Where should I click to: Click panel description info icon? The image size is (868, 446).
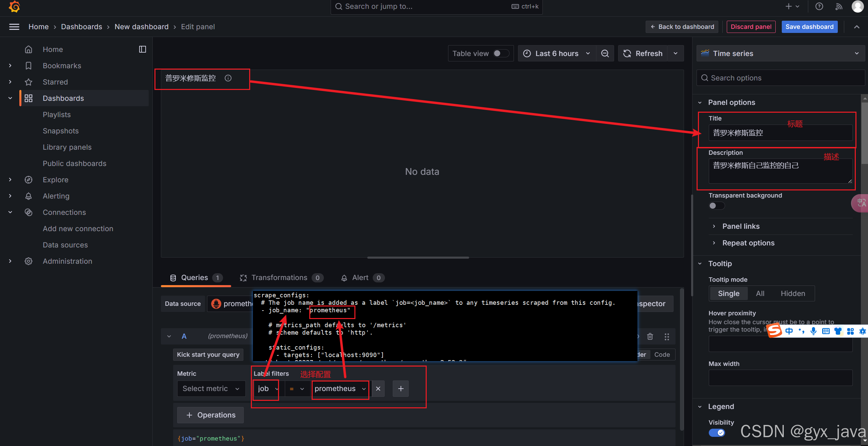[x=228, y=78]
